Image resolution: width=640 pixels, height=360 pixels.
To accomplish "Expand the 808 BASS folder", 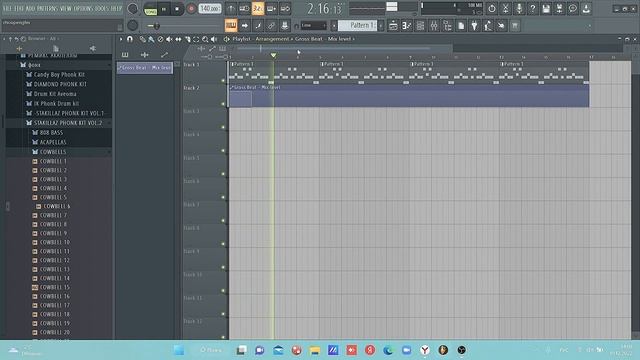I will tap(51, 133).
